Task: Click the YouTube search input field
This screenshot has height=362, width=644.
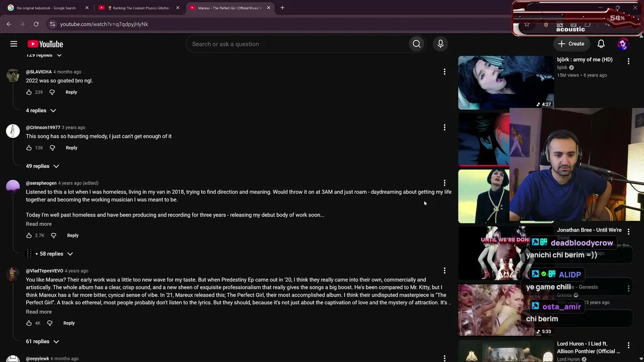Action: pos(297,44)
